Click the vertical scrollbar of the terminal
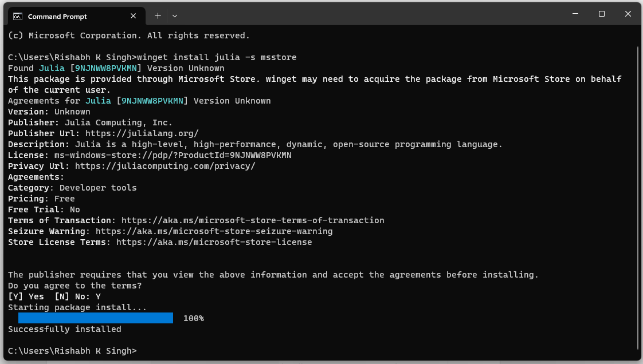643x364 pixels. (x=638, y=192)
